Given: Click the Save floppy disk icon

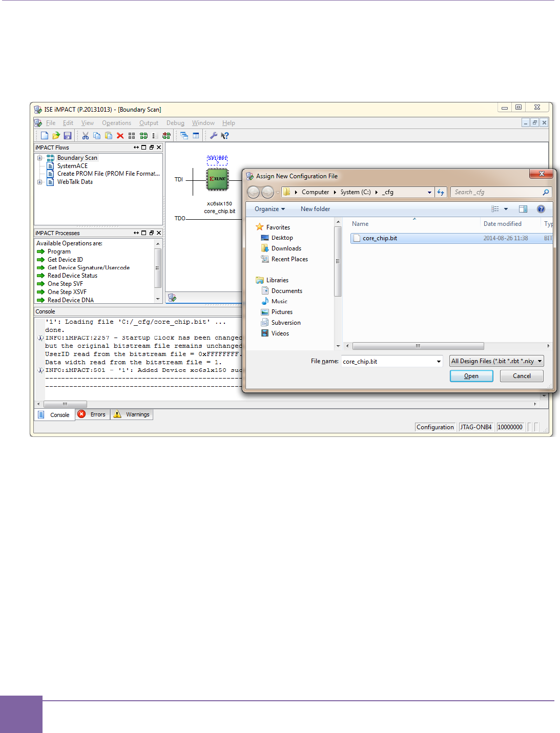Looking at the screenshot, I should click(x=67, y=136).
